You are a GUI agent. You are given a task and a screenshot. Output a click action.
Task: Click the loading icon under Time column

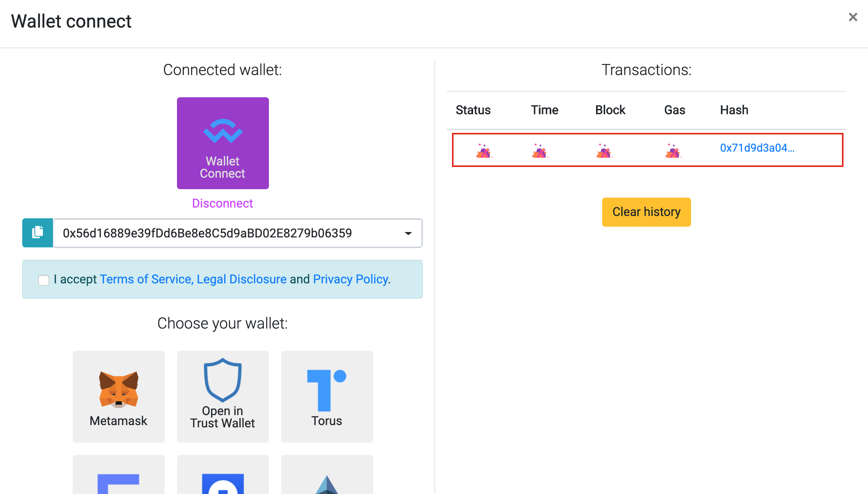tap(540, 150)
